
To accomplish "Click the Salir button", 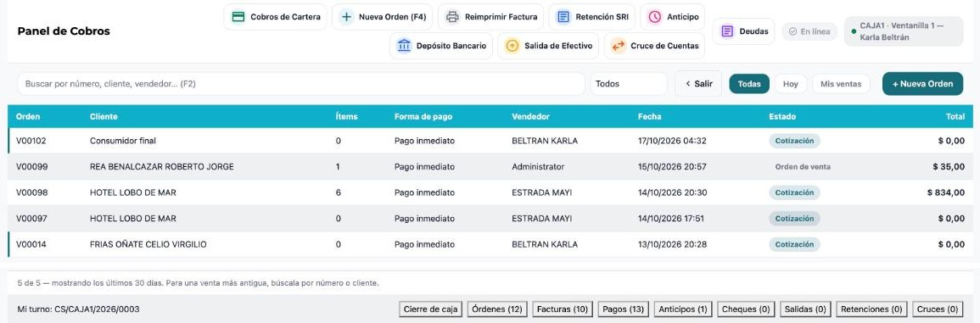I will (x=698, y=84).
